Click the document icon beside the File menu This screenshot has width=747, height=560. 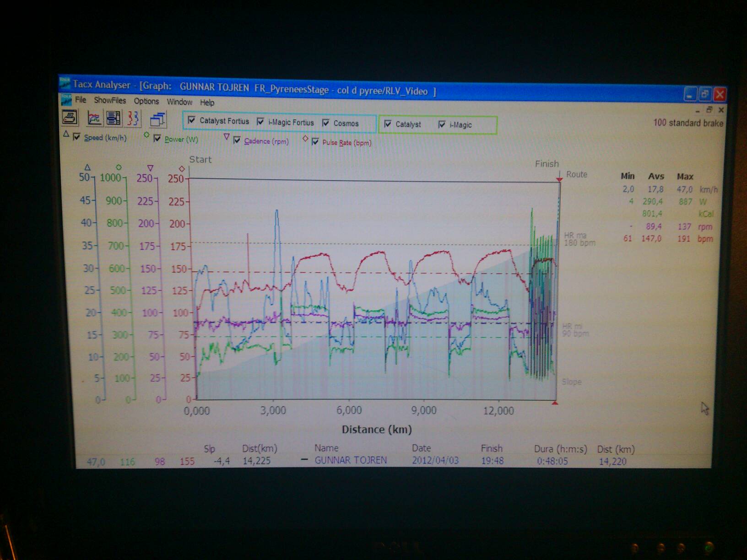(67, 99)
